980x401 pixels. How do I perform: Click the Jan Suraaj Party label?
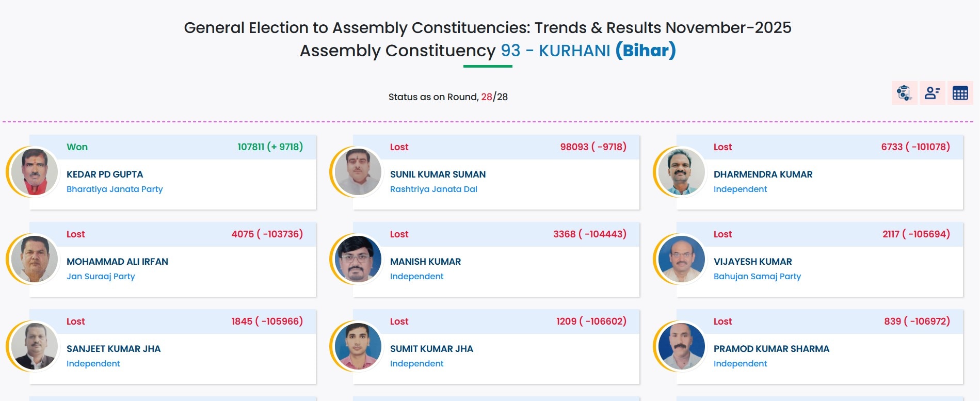[x=101, y=276]
